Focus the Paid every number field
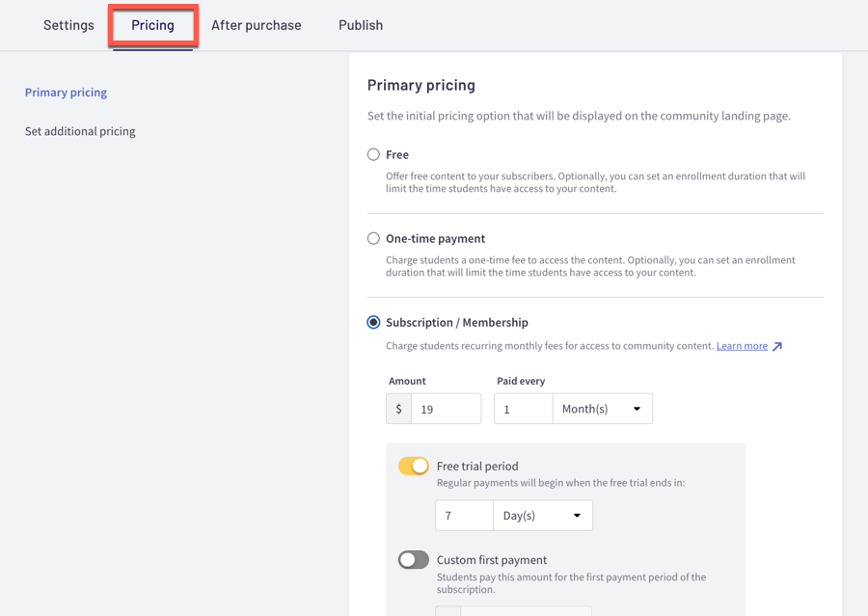Screen dimensions: 868x616 click(523, 409)
